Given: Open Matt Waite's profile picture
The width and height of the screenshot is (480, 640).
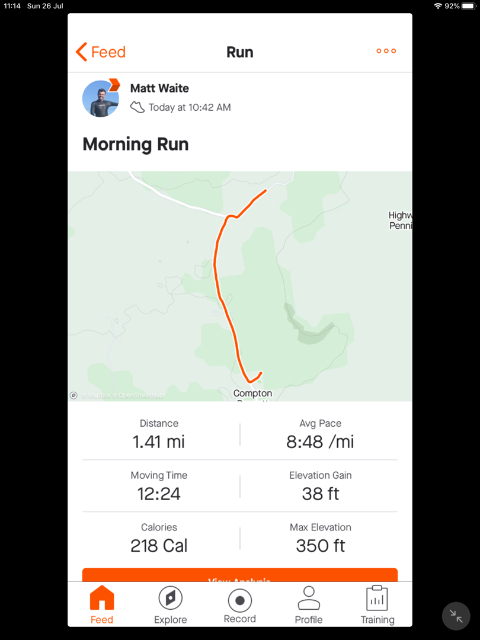Looking at the screenshot, I should coord(101,98).
